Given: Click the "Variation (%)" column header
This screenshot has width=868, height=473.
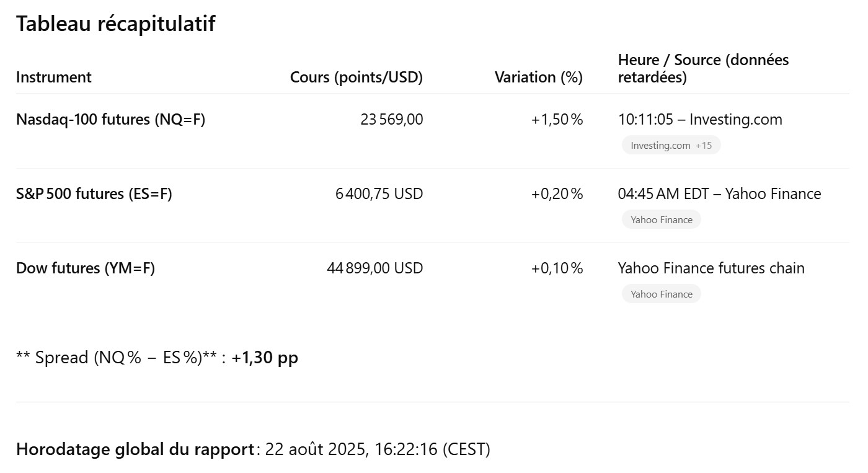Looking at the screenshot, I should coord(538,77).
